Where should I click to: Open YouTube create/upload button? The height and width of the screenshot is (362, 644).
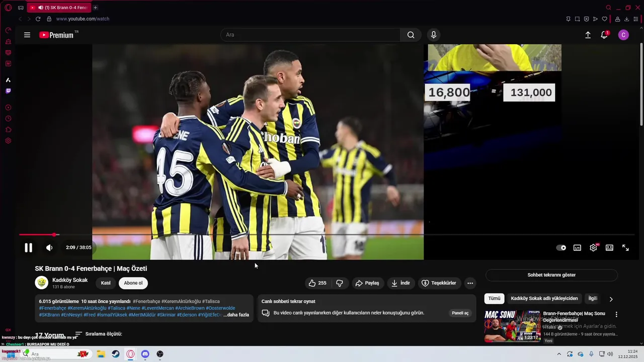point(588,35)
